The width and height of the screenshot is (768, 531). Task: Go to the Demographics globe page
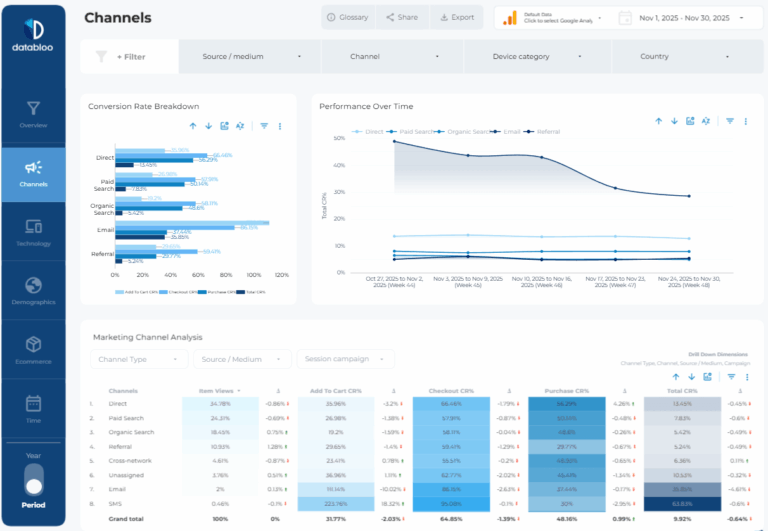coord(33,291)
